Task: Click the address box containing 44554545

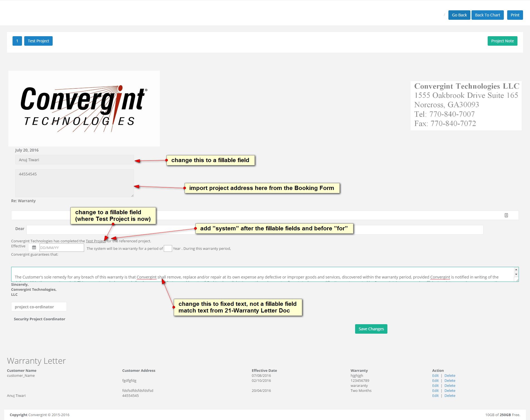Action: [x=75, y=183]
